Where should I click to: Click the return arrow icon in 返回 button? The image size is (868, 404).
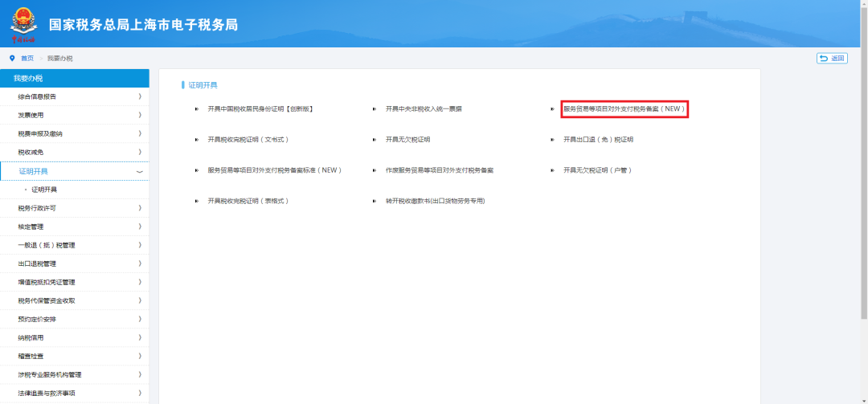pos(824,58)
